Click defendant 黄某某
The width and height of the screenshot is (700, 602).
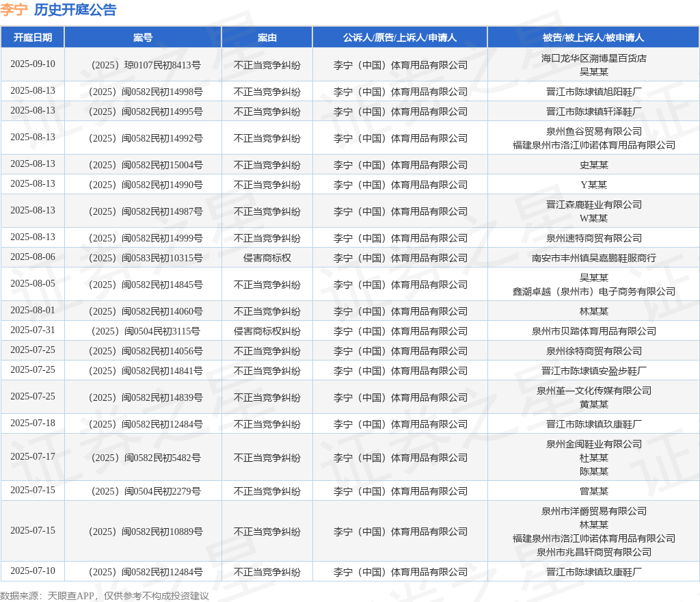tap(594, 404)
